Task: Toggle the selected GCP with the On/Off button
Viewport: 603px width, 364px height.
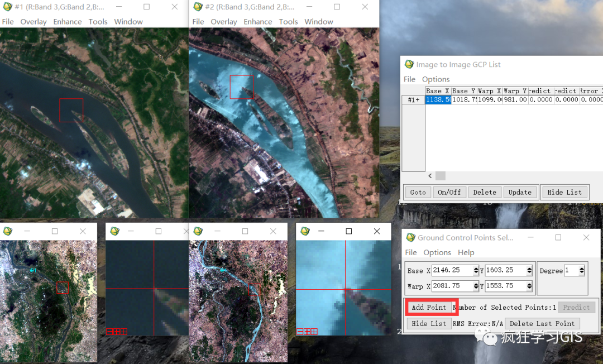Action: click(449, 192)
